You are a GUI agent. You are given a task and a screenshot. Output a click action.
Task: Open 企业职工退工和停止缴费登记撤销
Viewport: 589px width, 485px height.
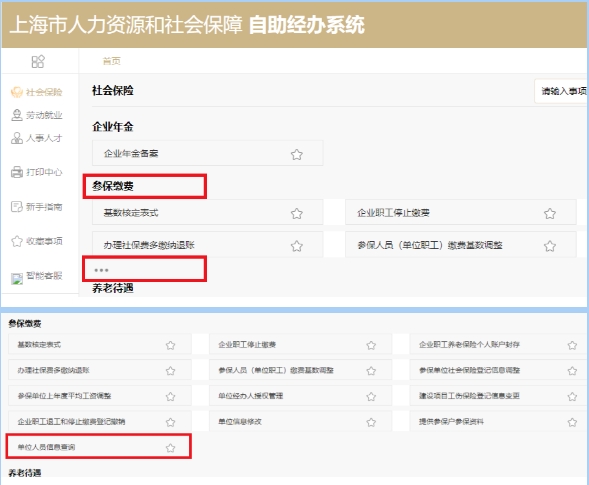100,421
